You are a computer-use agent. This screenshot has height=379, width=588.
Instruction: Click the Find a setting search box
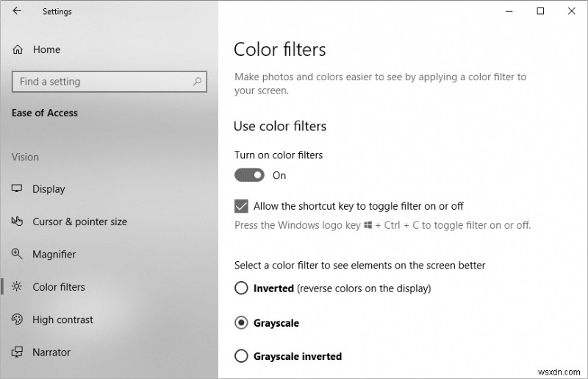pos(103,82)
